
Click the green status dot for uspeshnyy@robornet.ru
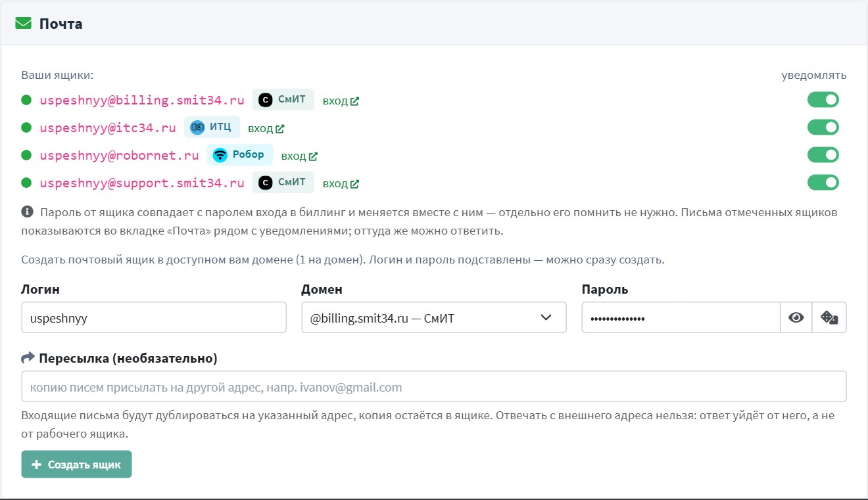pos(27,155)
